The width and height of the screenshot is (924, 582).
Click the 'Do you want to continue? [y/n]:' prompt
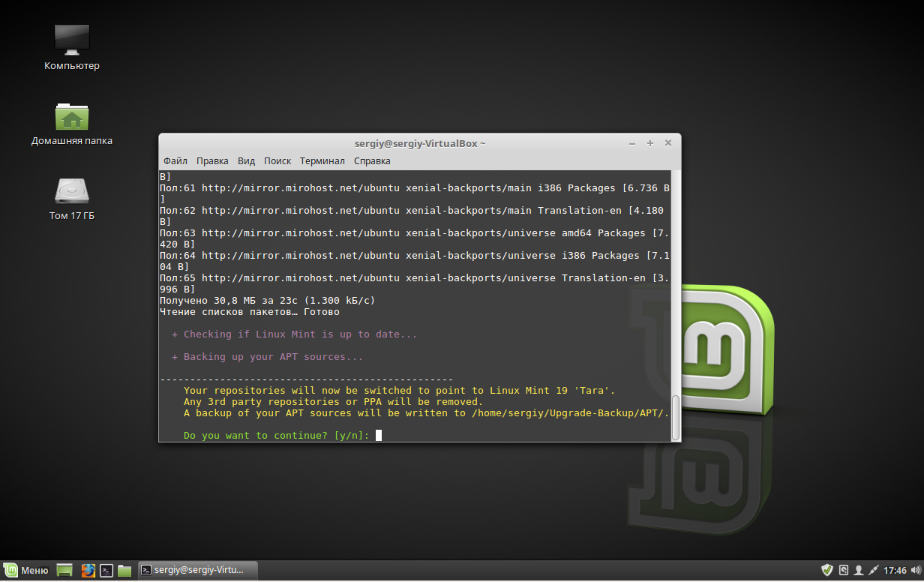pyautogui.click(x=277, y=436)
